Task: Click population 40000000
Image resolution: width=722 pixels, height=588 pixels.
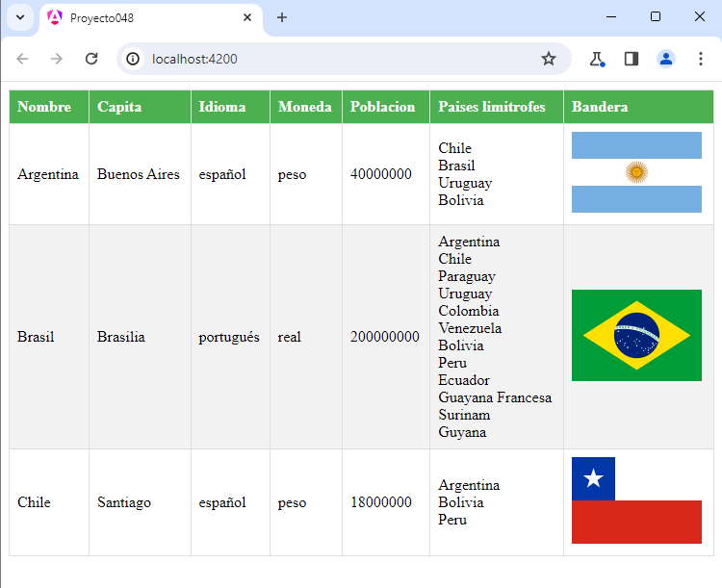Action: (x=381, y=174)
